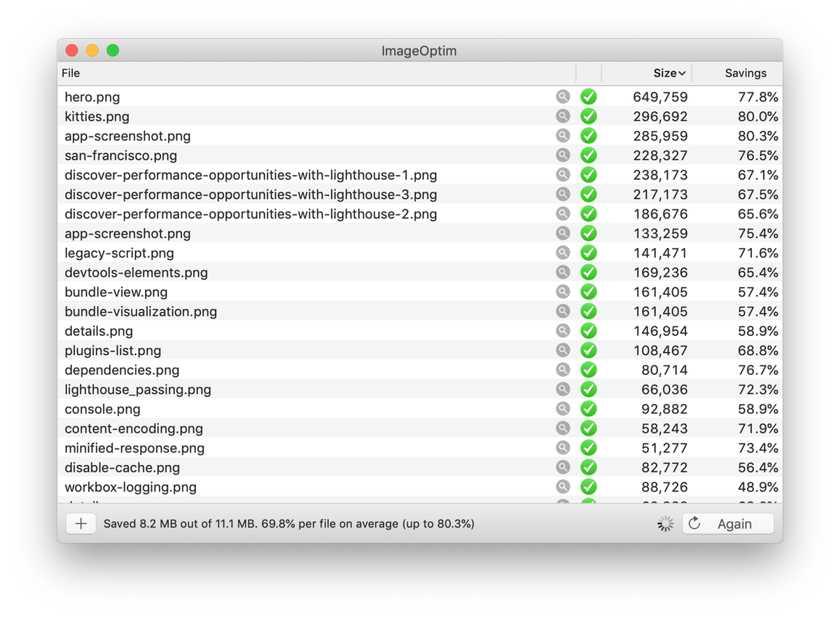
Task: Click the spinner indicator near the Again button
Action: tap(664, 523)
